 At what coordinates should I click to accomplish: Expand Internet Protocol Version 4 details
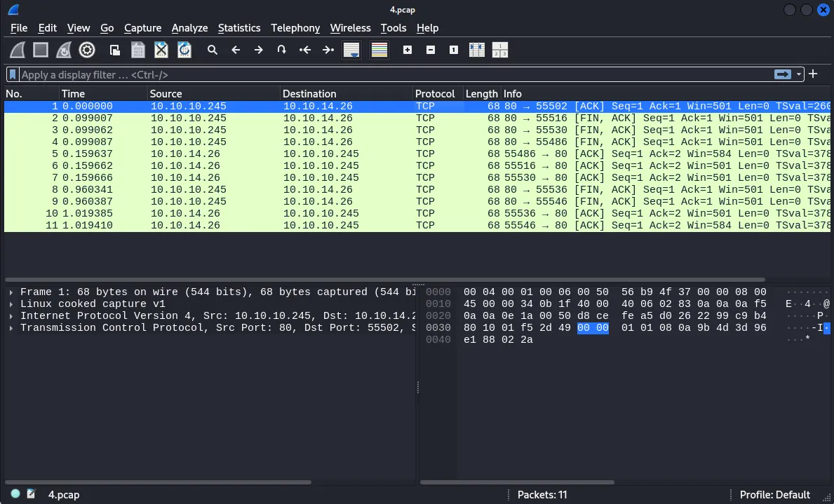point(11,316)
